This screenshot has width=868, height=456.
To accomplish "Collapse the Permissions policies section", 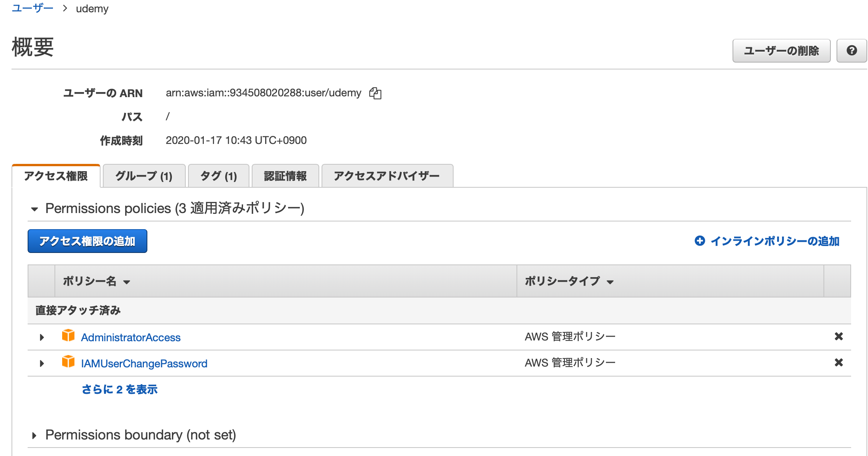I will 35,208.
